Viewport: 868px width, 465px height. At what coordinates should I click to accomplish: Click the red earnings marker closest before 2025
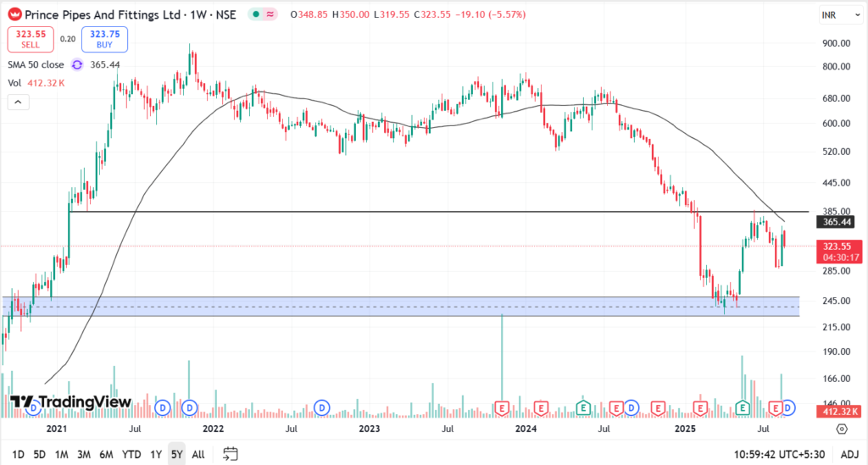click(658, 408)
